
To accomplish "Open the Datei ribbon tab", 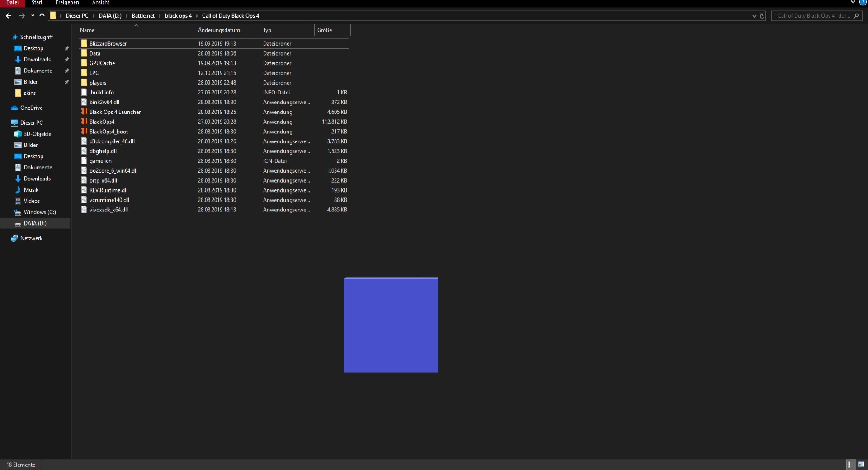I will pos(13,3).
